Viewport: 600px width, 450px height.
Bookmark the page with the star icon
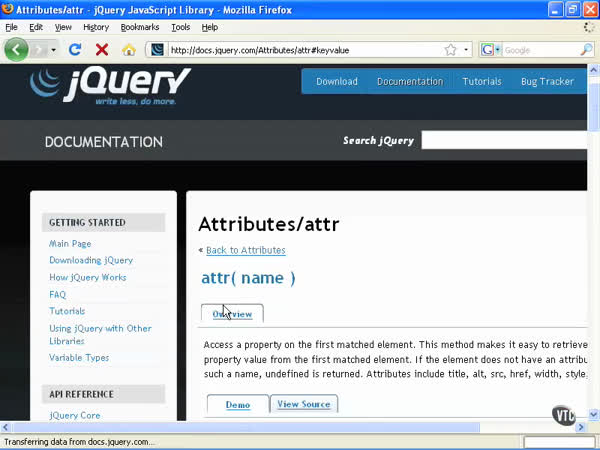[451, 49]
